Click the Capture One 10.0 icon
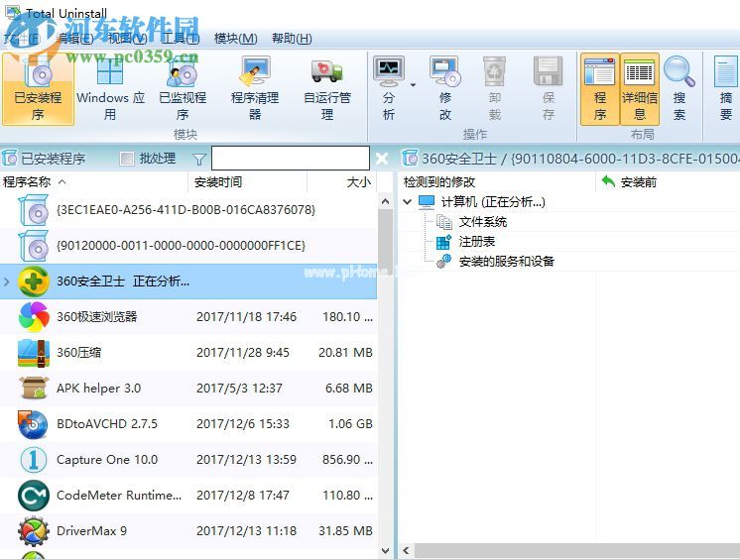The height and width of the screenshot is (560, 740). 33,460
